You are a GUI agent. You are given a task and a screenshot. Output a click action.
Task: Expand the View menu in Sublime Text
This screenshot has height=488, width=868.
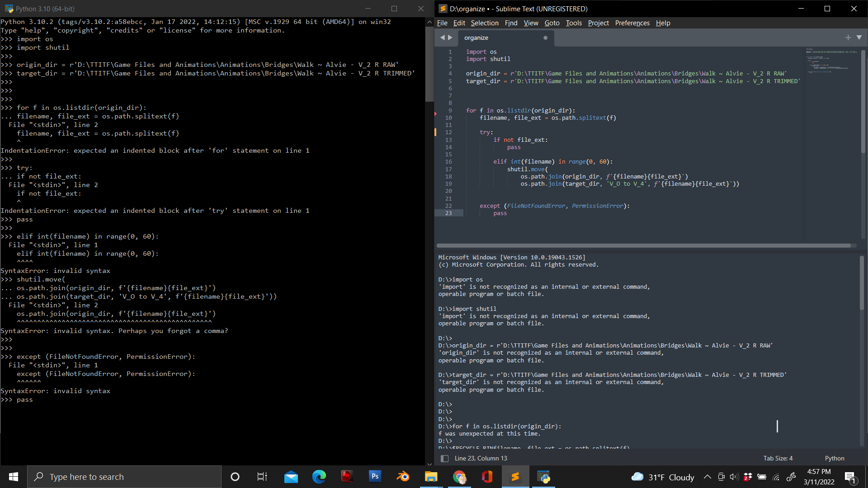[x=531, y=23]
